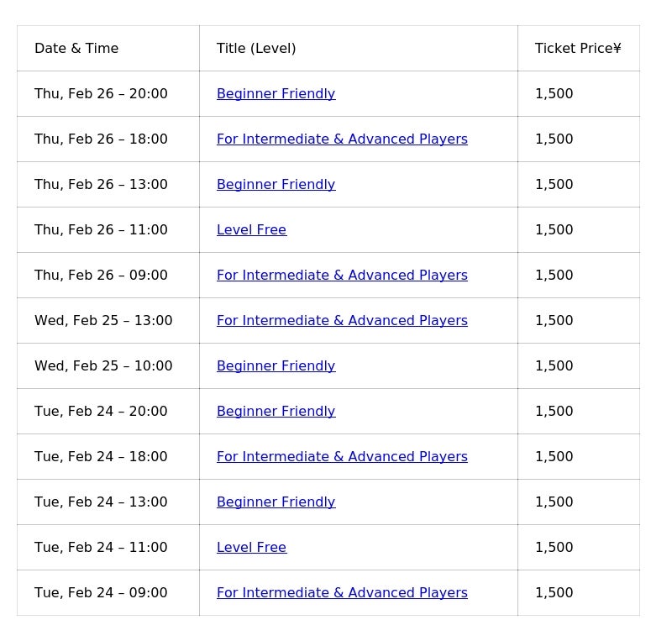Viewport: 672px width, 641px height.
Task: Open Beginner Friendly session Tue Feb 24 13:00
Action: [x=276, y=502]
